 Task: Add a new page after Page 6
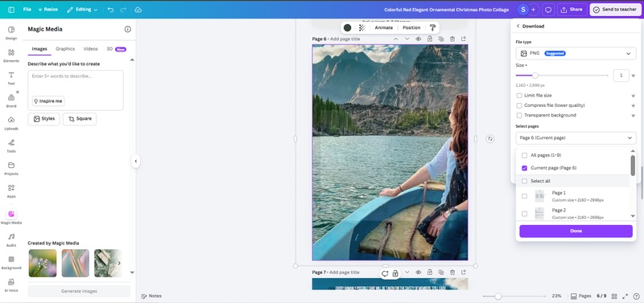pos(464,39)
